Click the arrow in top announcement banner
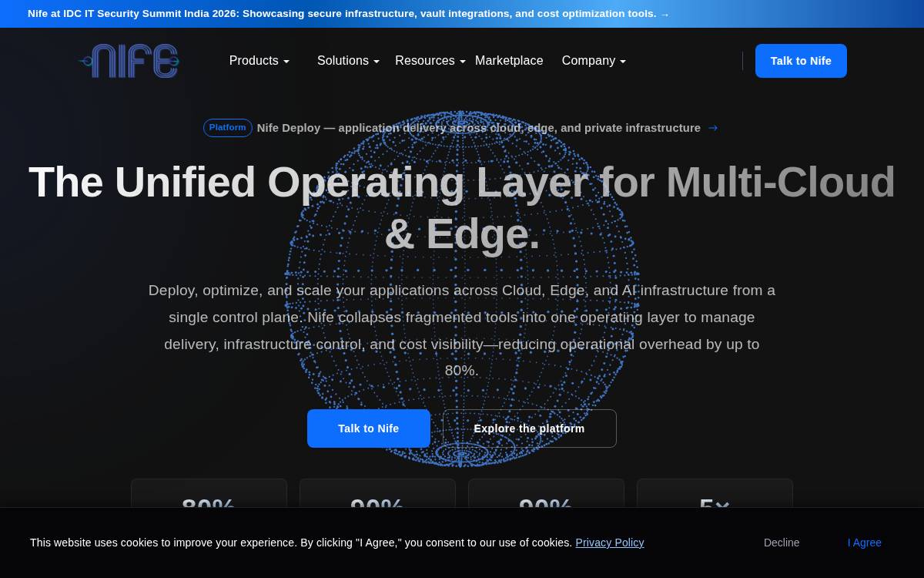 pos(665,14)
